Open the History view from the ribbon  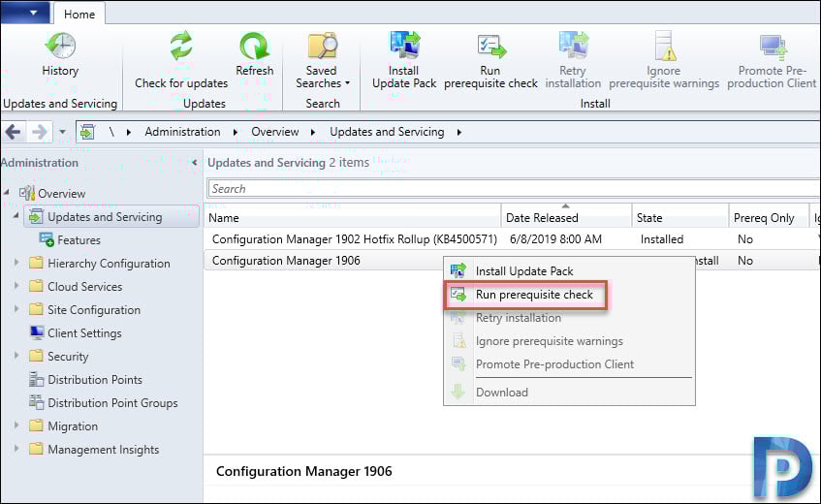pos(60,55)
